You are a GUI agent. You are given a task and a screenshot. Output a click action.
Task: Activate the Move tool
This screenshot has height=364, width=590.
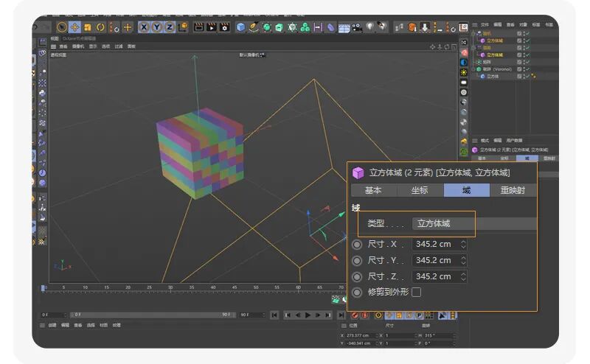(x=74, y=27)
